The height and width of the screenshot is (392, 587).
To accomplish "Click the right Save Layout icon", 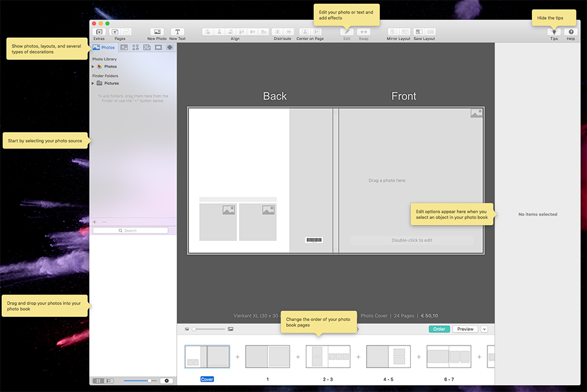I will click(x=430, y=32).
